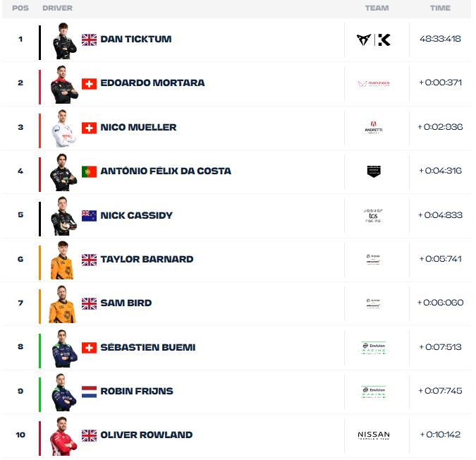Click the TIME column header

440,8
